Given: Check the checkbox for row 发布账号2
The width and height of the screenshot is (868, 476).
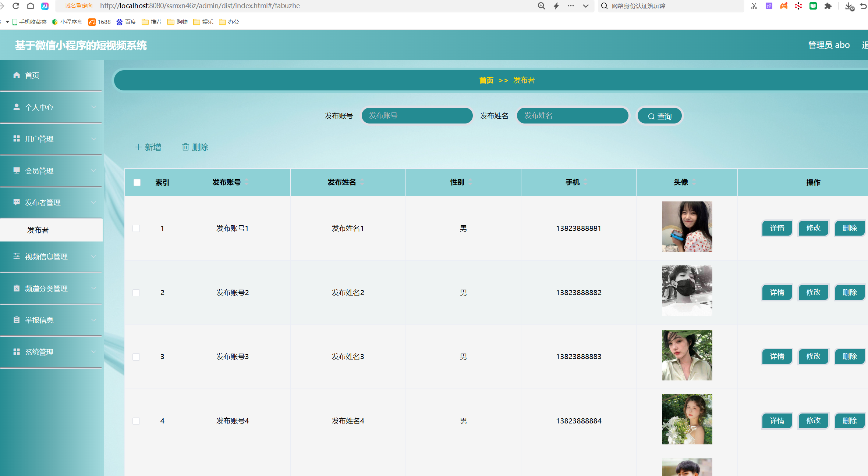Looking at the screenshot, I should [x=136, y=293].
